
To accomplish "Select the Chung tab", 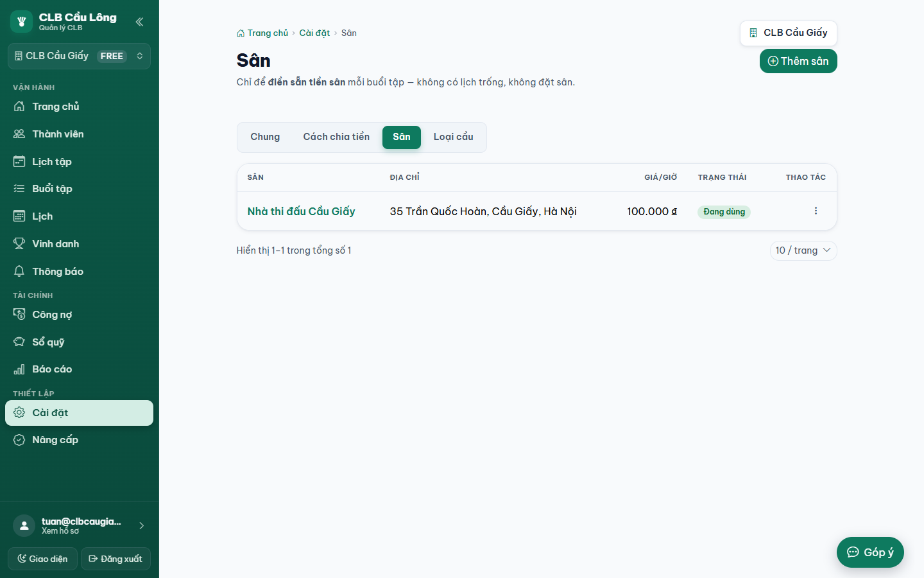I will coord(265,137).
